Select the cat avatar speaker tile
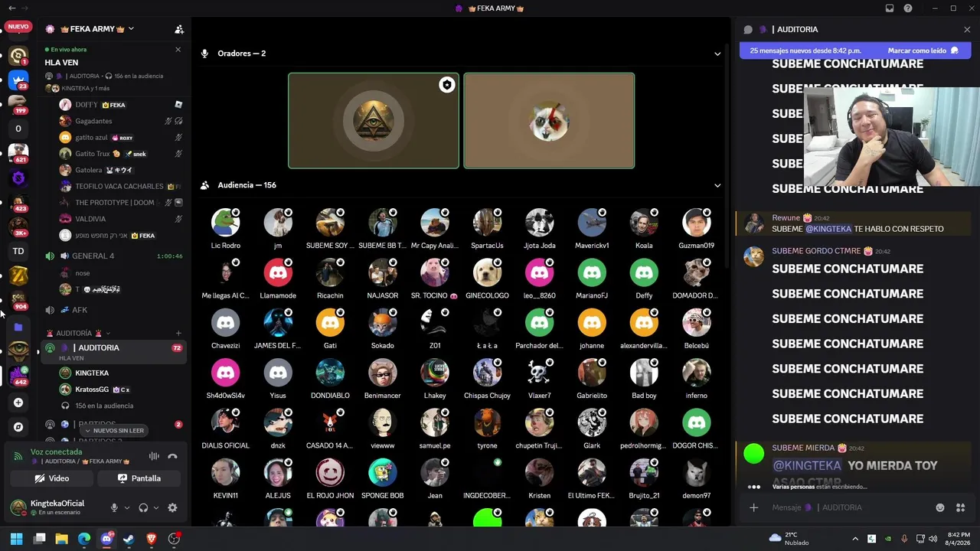 [x=549, y=120]
